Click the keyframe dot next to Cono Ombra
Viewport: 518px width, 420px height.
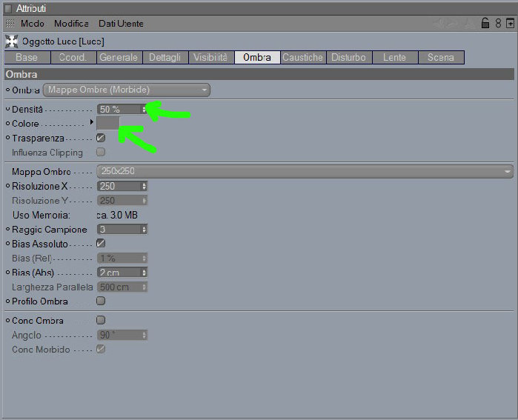[7, 320]
